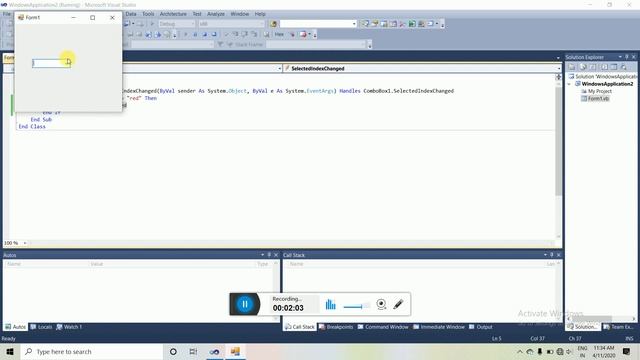Switch to the Call Stack tab
The height and width of the screenshot is (360, 640).
(x=300, y=327)
